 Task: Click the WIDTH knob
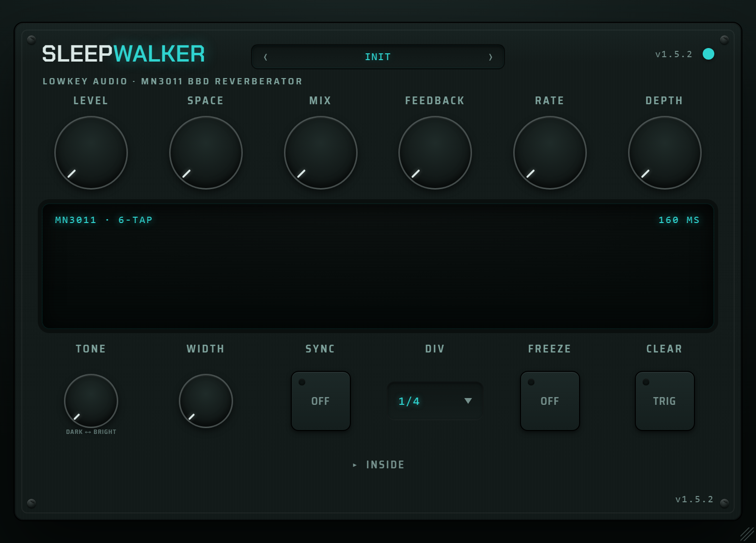(x=206, y=401)
